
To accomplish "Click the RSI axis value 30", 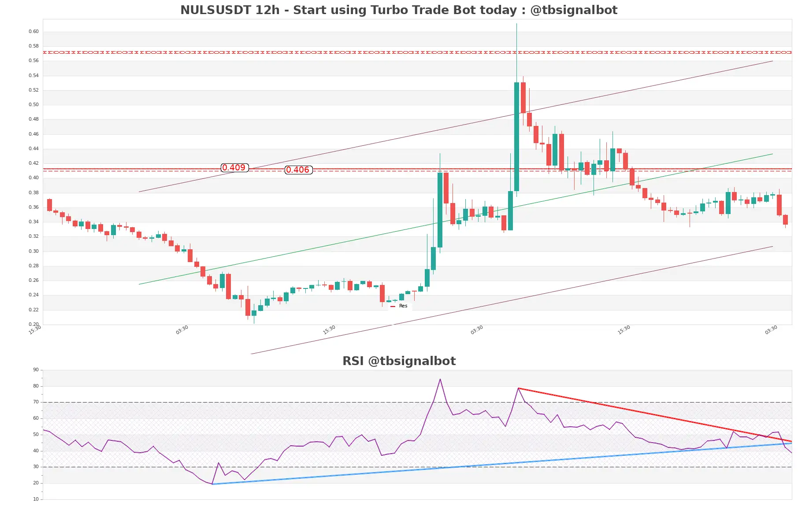I will click(36, 467).
